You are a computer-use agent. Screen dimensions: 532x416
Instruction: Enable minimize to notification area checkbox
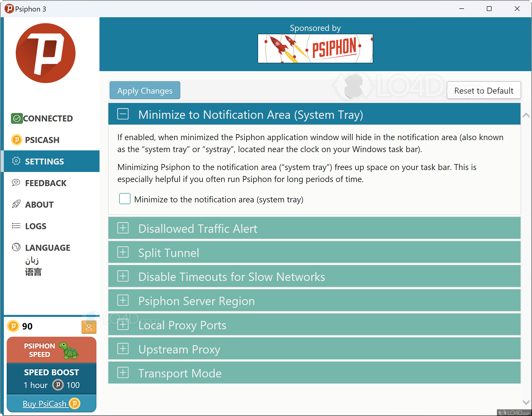[x=125, y=199]
